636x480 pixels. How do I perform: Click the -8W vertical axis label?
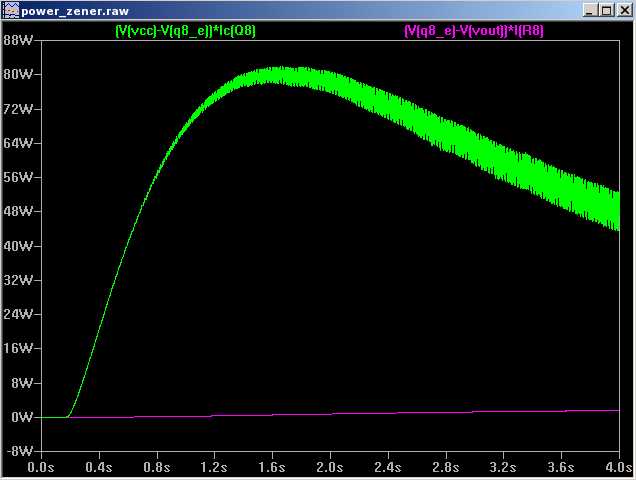(x=19, y=451)
